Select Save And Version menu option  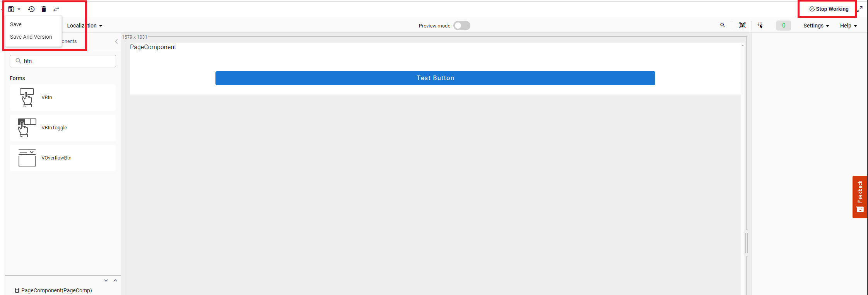coord(31,37)
